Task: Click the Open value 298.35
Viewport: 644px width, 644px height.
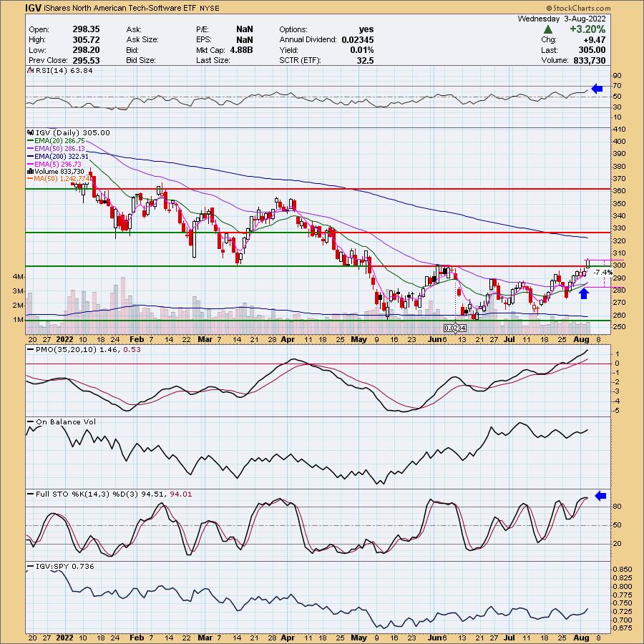Action: 86,29
